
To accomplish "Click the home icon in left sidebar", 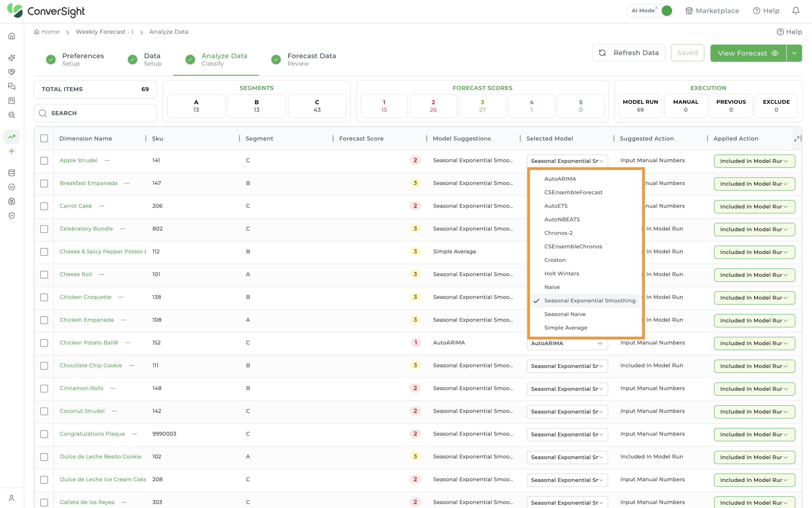I will pyautogui.click(x=12, y=36).
